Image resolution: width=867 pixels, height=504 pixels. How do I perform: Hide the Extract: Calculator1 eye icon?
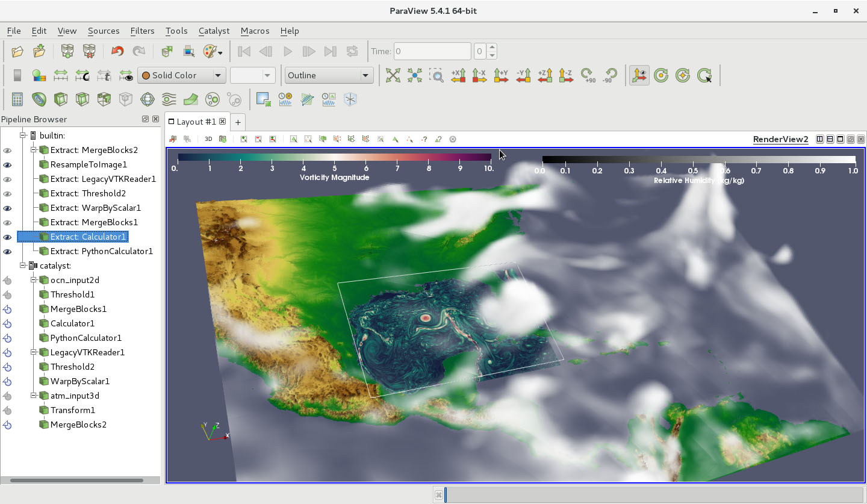[x=8, y=237]
